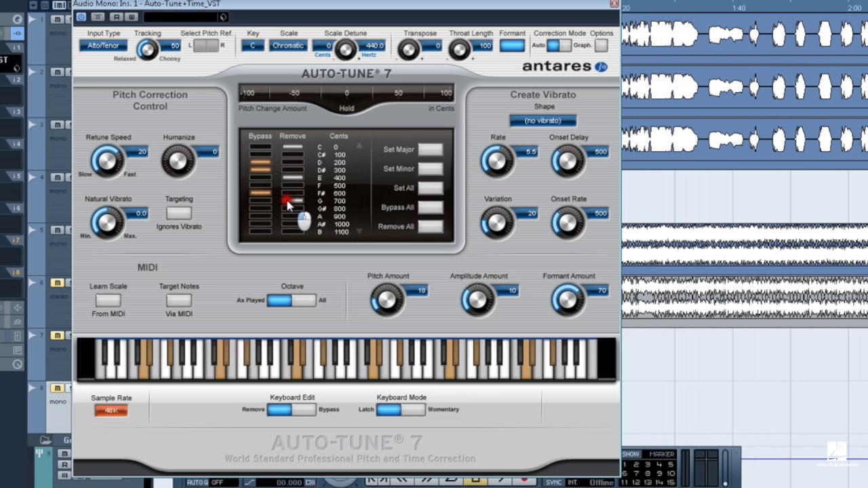Click Learn Scale From MIDI button
The width and height of the screenshot is (868, 488).
[x=108, y=300]
